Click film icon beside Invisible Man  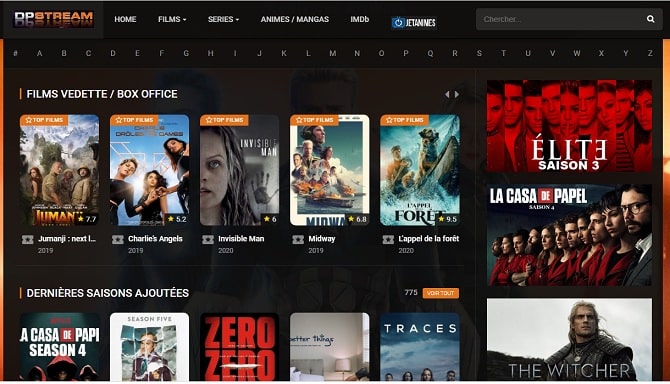[x=208, y=239]
